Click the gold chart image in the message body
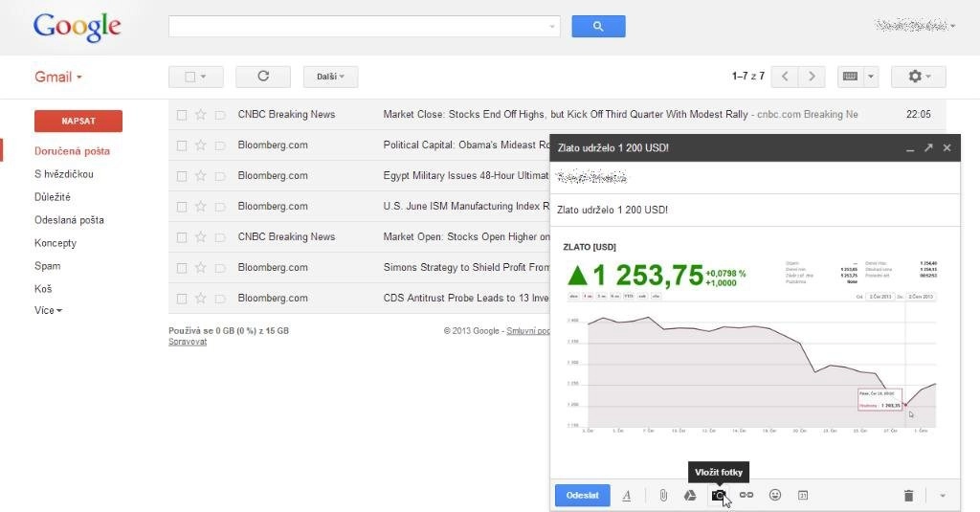The height and width of the screenshot is (512, 980). [750, 338]
